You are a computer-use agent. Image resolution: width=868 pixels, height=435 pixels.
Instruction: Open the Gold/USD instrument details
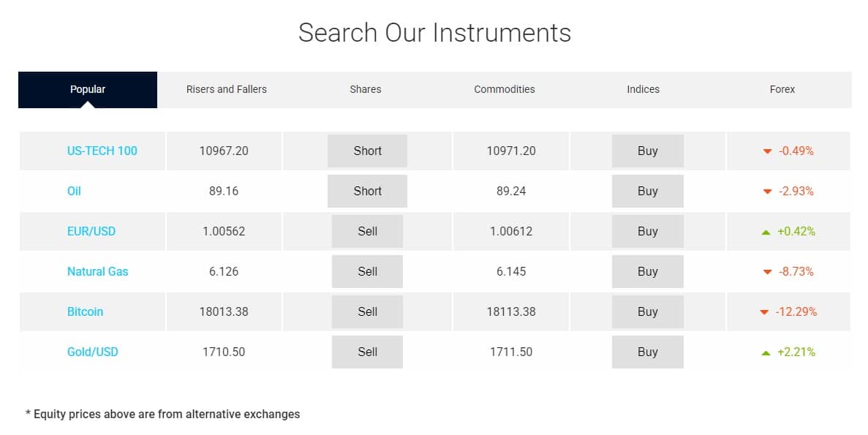pyautogui.click(x=92, y=352)
